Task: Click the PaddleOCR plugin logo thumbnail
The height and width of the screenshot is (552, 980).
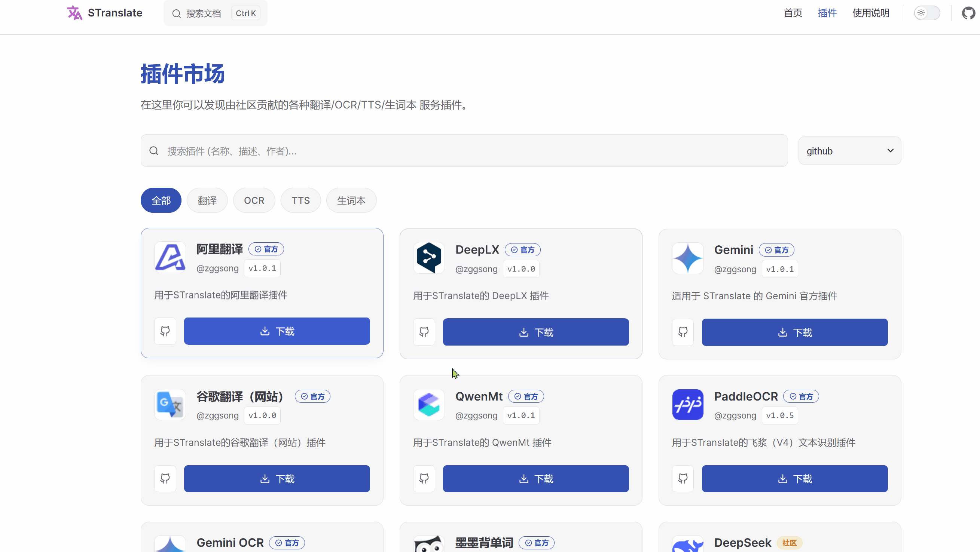Action: click(687, 405)
